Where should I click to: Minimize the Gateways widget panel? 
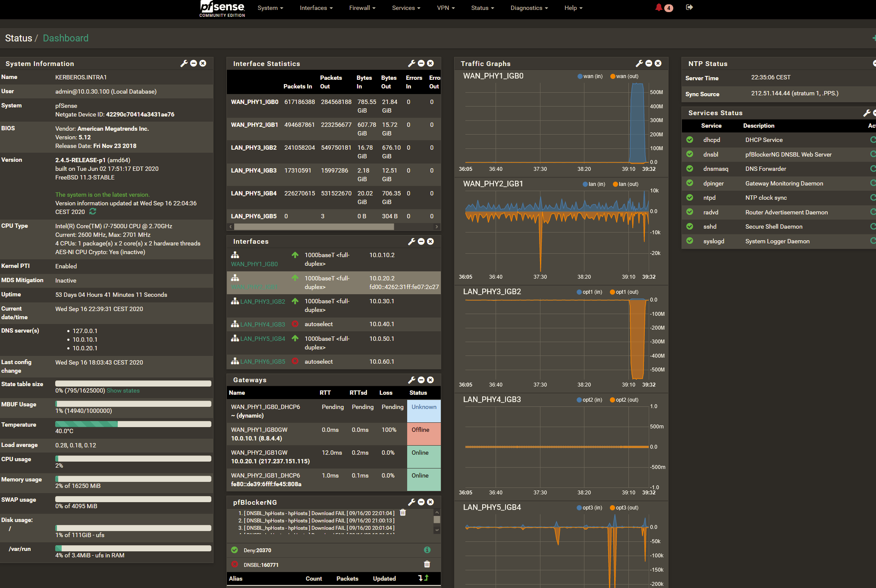[421, 380]
